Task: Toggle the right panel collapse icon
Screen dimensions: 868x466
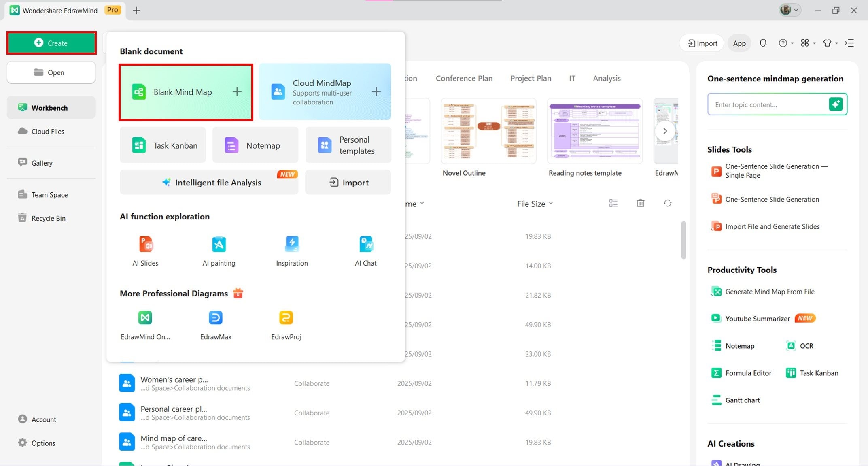Action: [849, 43]
